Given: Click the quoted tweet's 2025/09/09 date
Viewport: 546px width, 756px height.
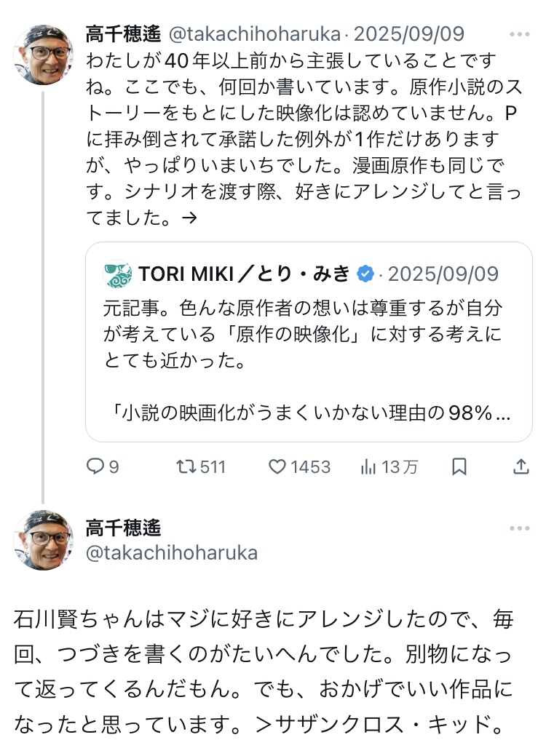Looking at the screenshot, I should click(443, 274).
